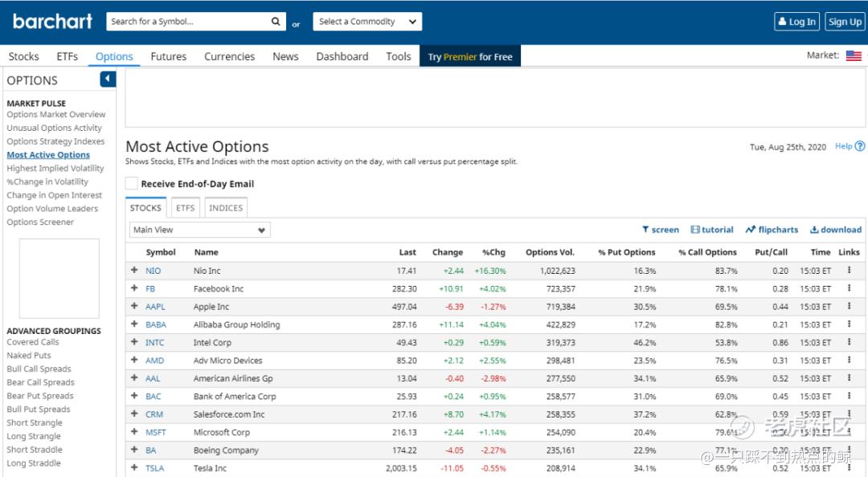Screen dimensions: 868x477
Task: Open the Naked Puts link
Action: [29, 355]
